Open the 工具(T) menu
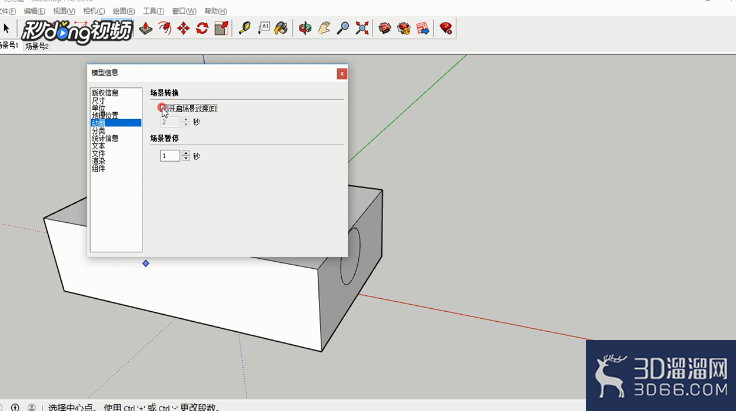 point(153,11)
